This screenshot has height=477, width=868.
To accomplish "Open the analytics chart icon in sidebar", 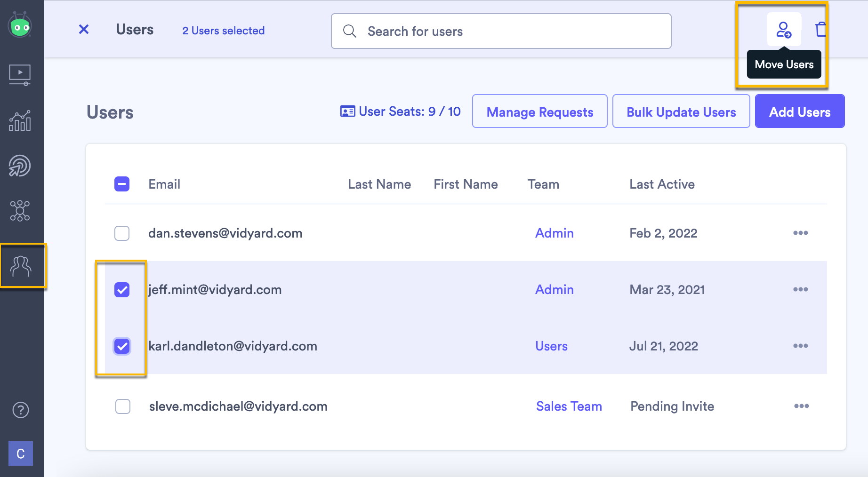I will pos(20,120).
